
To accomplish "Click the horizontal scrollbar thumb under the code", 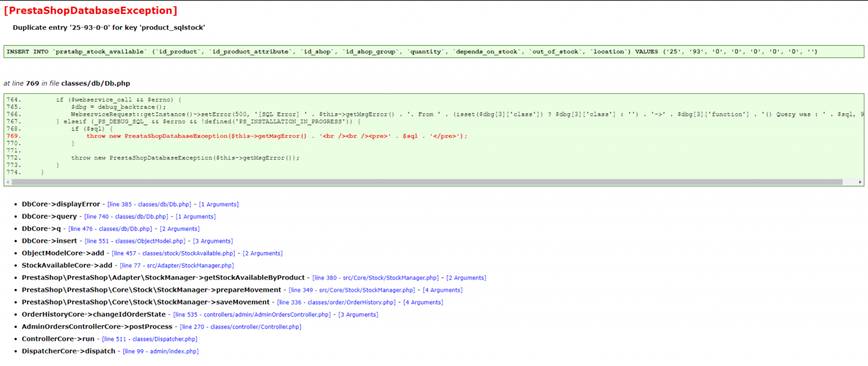I will (x=427, y=182).
